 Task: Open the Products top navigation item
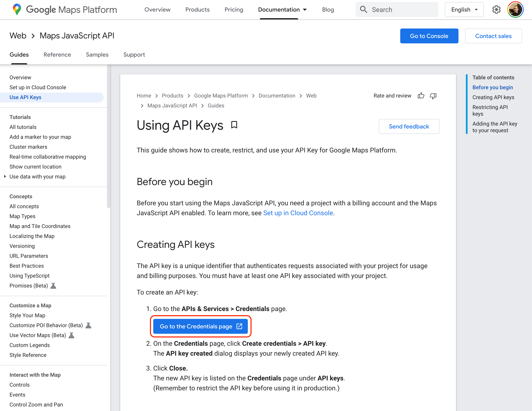tap(197, 10)
